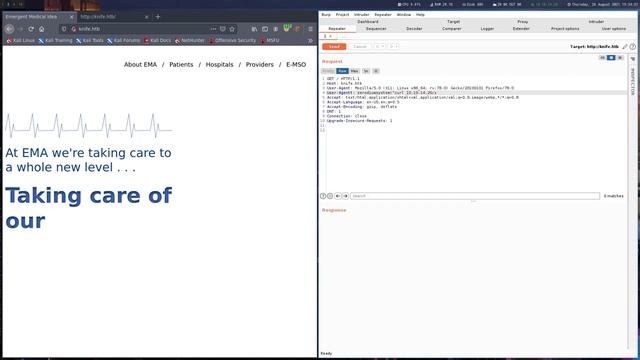Open About EMA page link
The image size is (640, 360).
(x=140, y=64)
